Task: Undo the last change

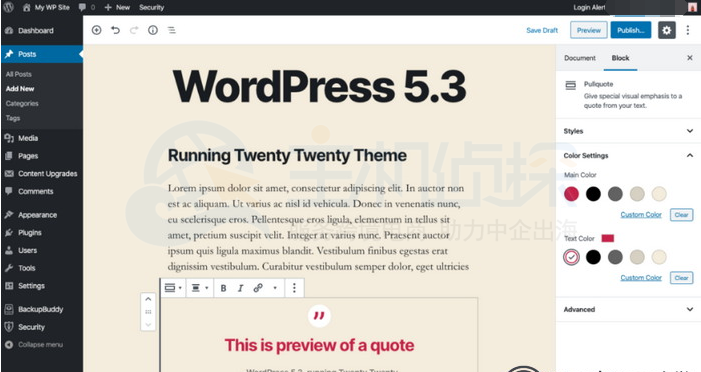Action: [115, 30]
